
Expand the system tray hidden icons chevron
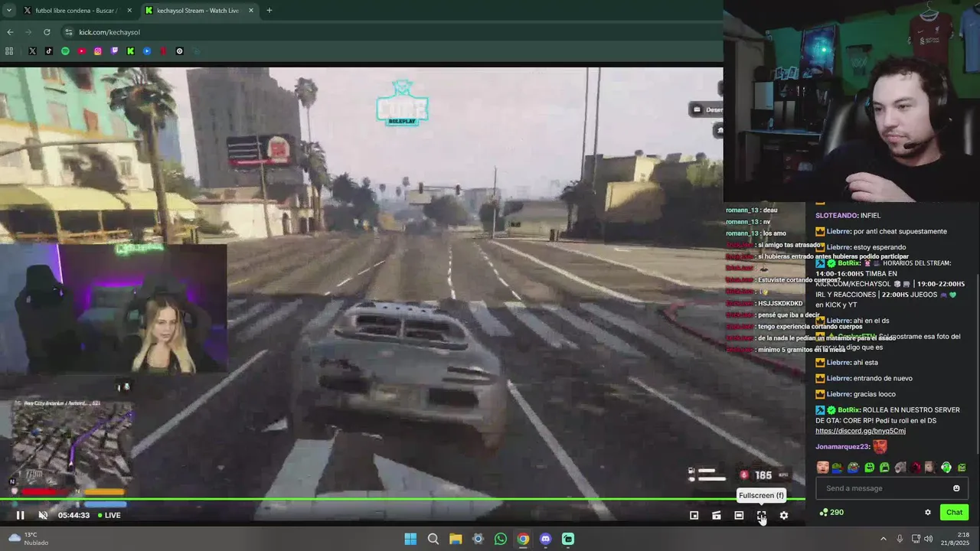[883, 539]
